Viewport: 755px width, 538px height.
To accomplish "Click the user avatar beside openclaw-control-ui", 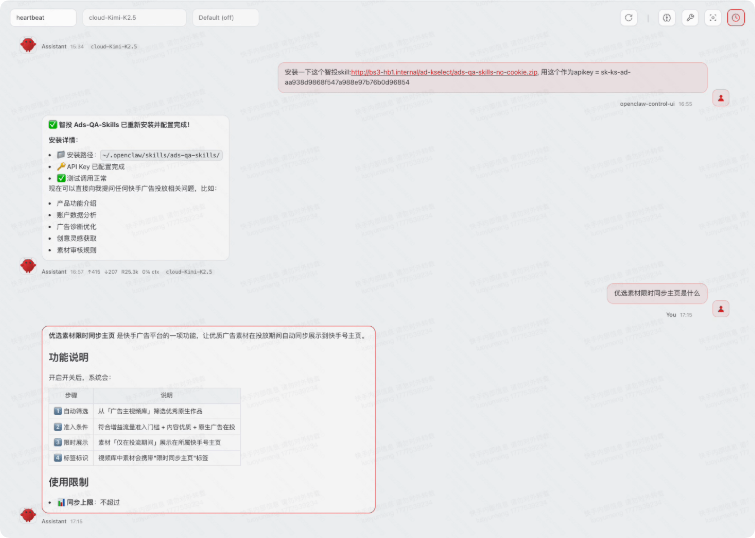I will click(x=720, y=98).
